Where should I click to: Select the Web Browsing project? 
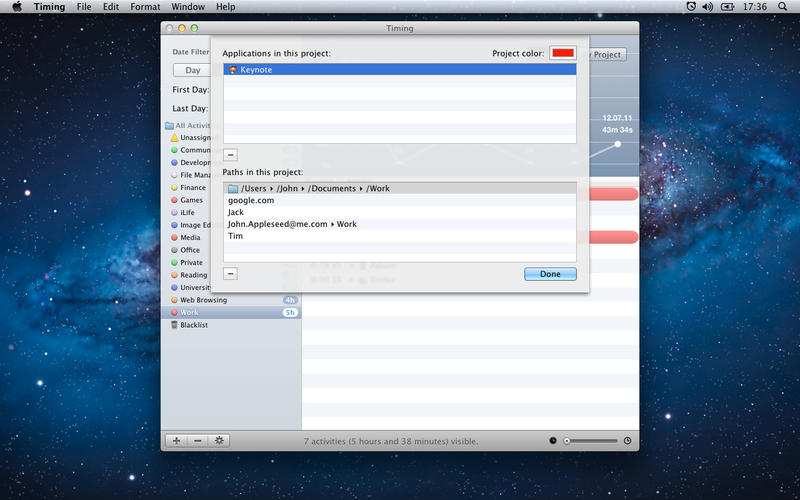232,300
